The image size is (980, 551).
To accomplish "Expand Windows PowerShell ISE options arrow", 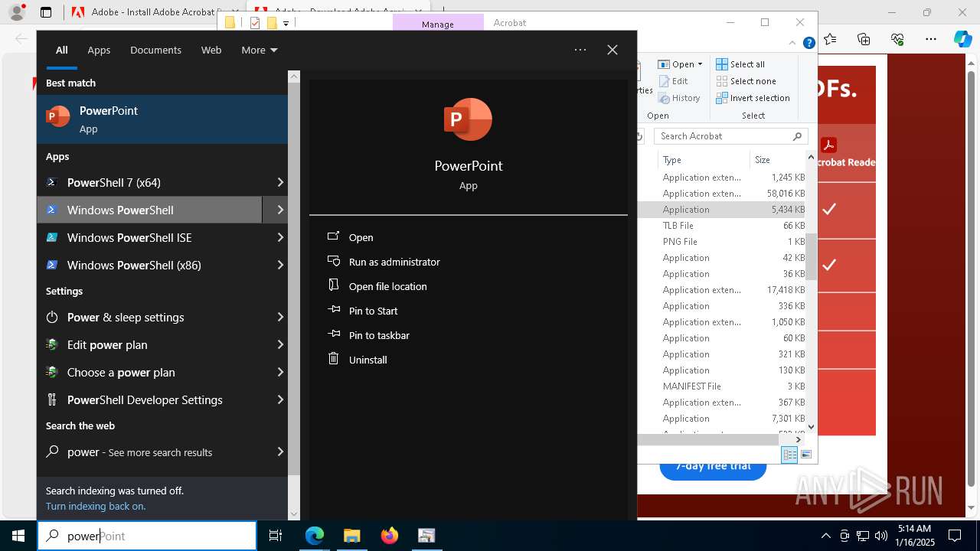I will (279, 237).
